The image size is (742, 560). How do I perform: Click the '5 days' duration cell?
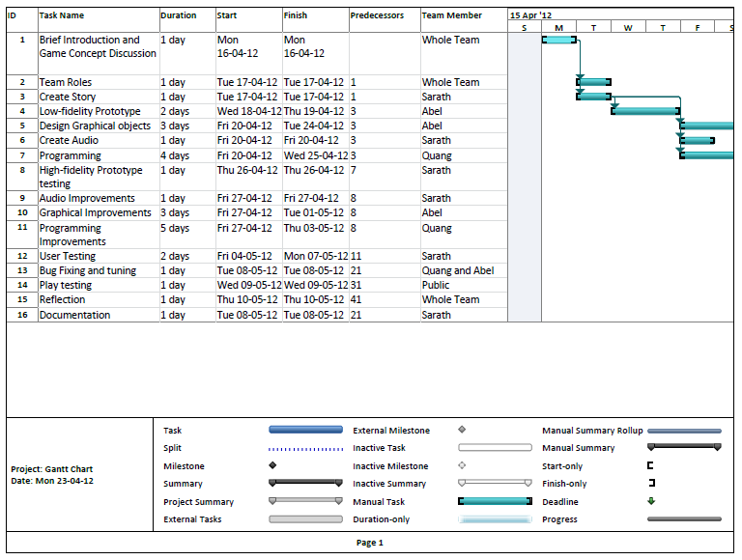click(175, 228)
